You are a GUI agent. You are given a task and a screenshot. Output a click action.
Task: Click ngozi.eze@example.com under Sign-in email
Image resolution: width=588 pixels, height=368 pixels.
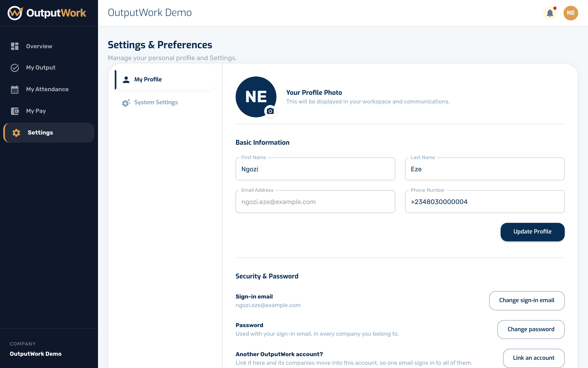(268, 305)
